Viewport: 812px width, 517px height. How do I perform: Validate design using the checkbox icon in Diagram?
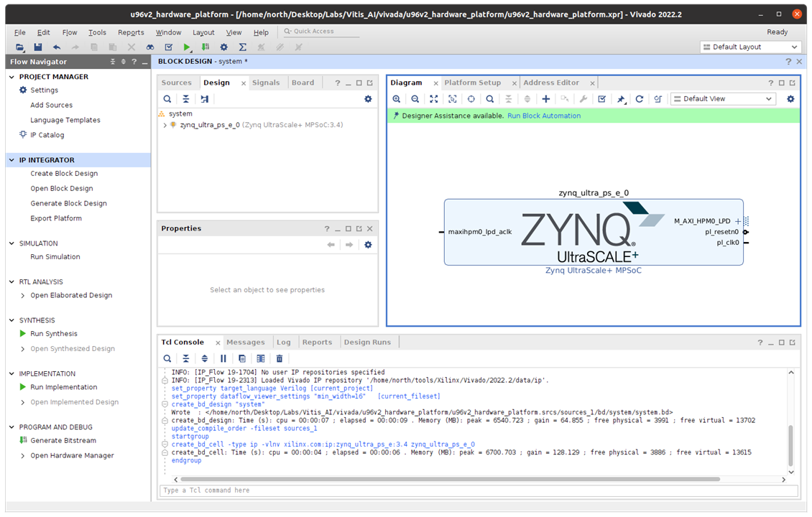click(601, 99)
